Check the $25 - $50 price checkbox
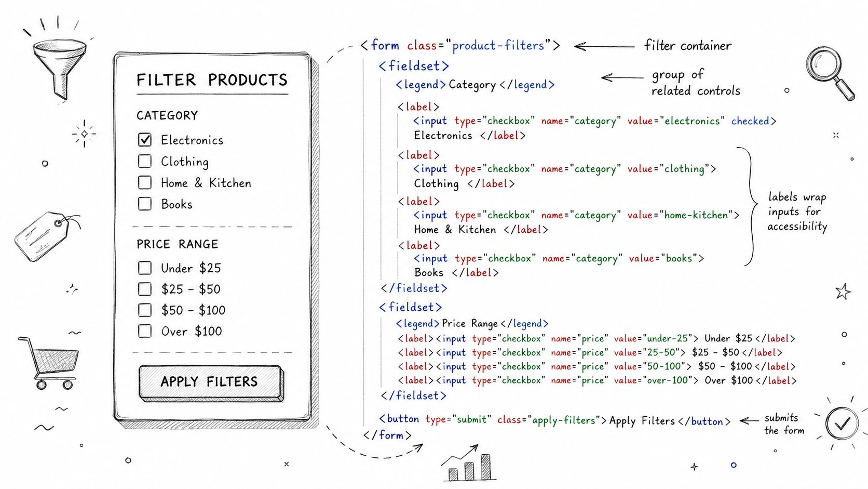This screenshot has width=868, height=489. coord(145,289)
